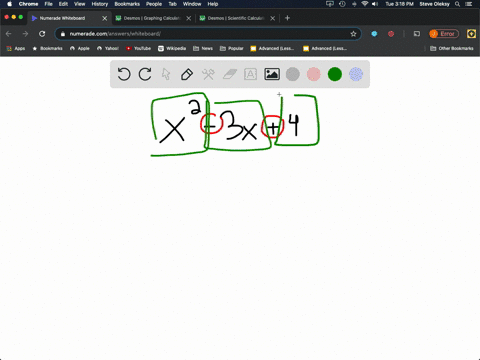Reload the current page

[42, 34]
